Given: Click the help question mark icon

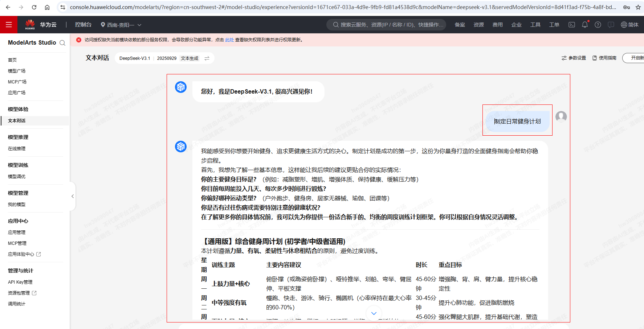Looking at the screenshot, I should pyautogui.click(x=598, y=25).
